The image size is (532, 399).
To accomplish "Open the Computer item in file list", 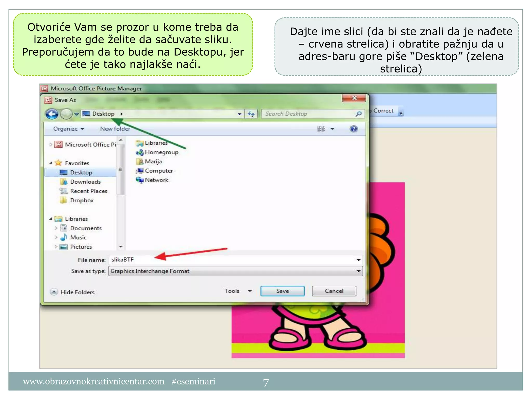I will click(158, 171).
